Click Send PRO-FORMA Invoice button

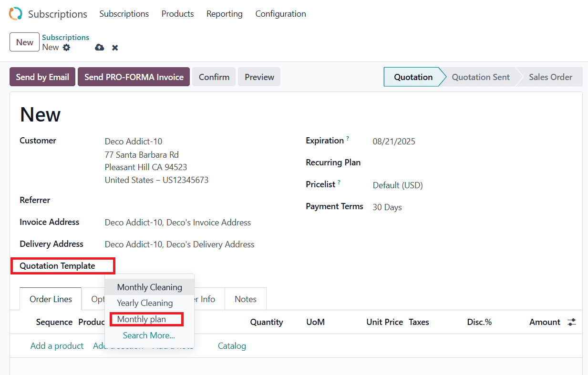(x=134, y=77)
